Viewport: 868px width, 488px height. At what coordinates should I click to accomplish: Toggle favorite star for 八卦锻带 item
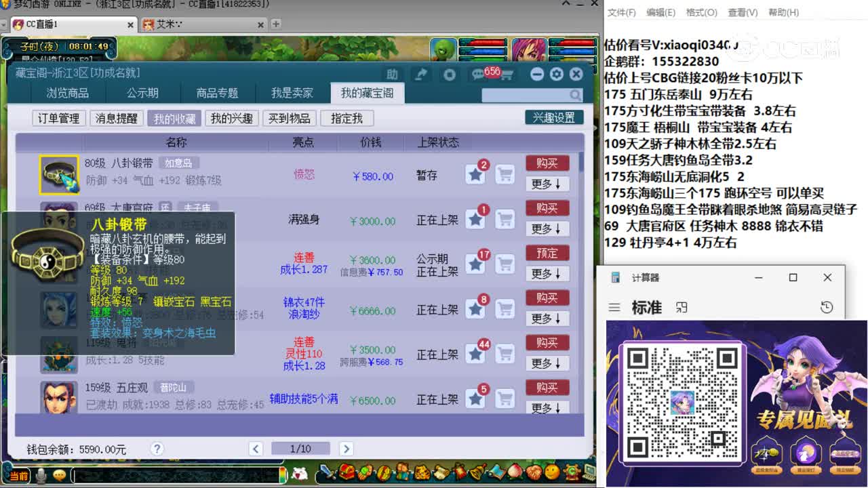pos(475,175)
